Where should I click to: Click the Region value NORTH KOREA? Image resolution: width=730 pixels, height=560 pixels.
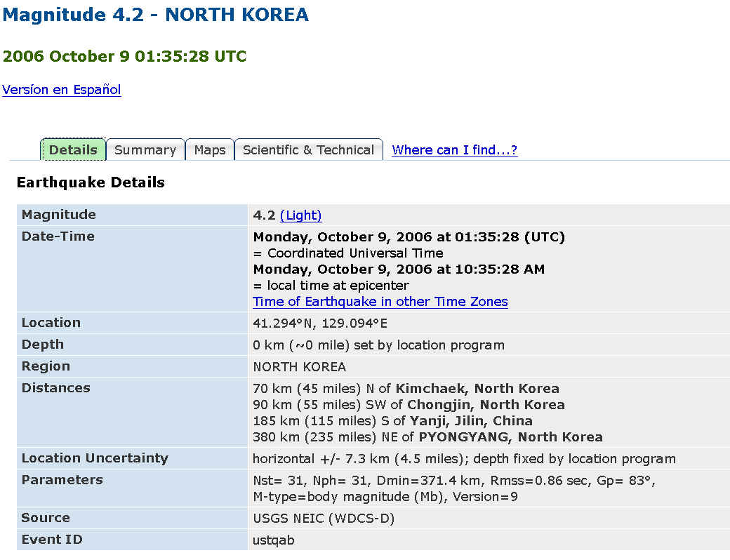click(x=299, y=367)
